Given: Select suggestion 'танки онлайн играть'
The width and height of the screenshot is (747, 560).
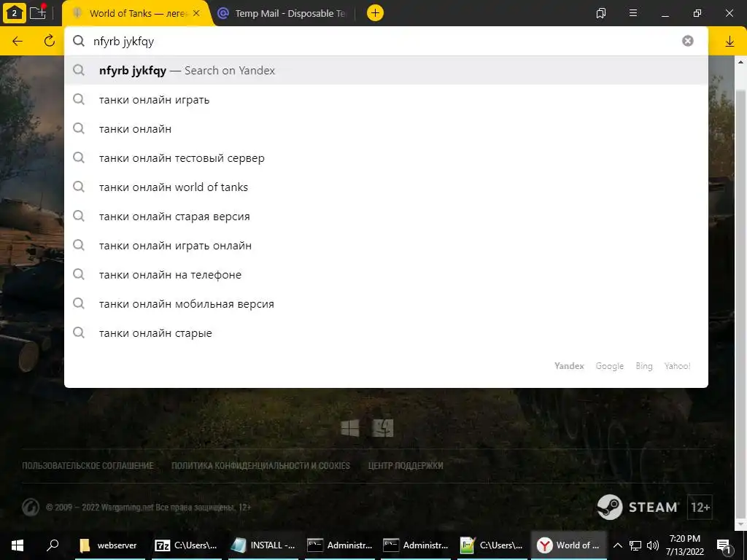Looking at the screenshot, I should 386,99.
